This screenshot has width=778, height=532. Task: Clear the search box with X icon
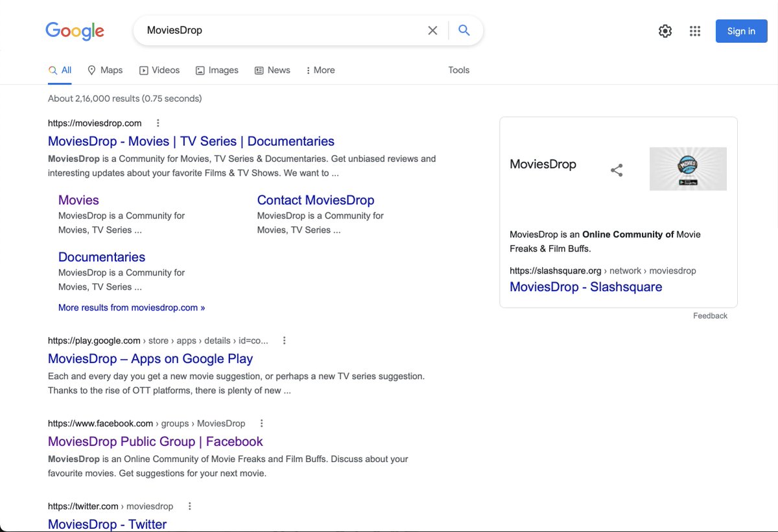432,30
